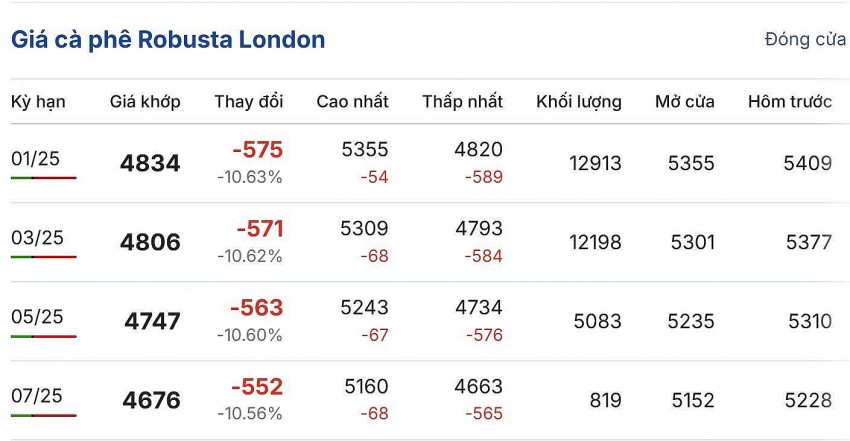This screenshot has width=850, height=441.
Task: Click the "Đóng cửa" status label
Action: (805, 40)
